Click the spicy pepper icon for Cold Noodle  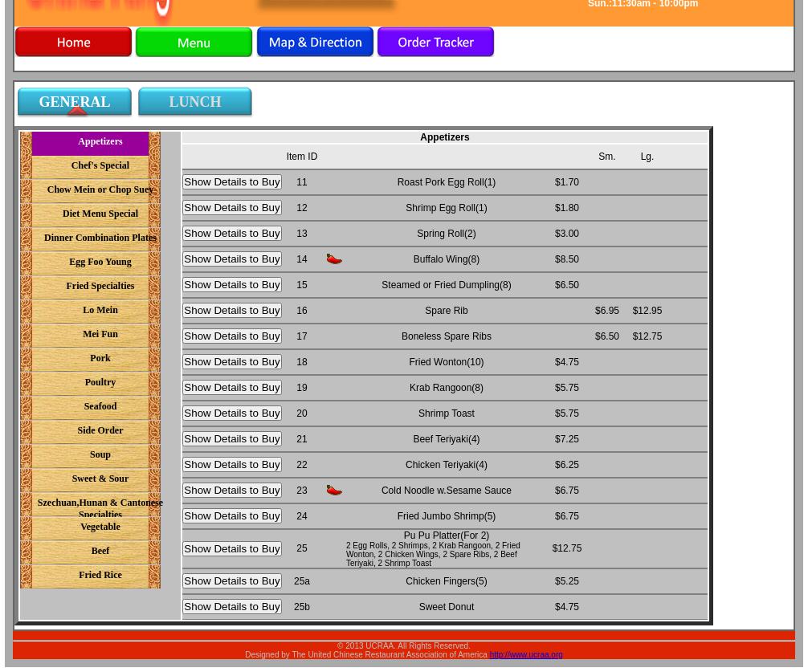334,491
